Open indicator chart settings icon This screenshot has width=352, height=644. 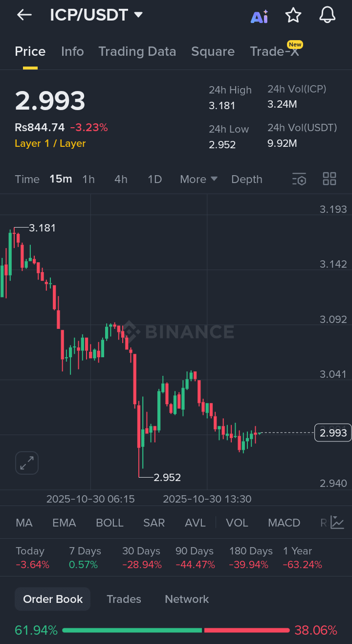click(337, 523)
